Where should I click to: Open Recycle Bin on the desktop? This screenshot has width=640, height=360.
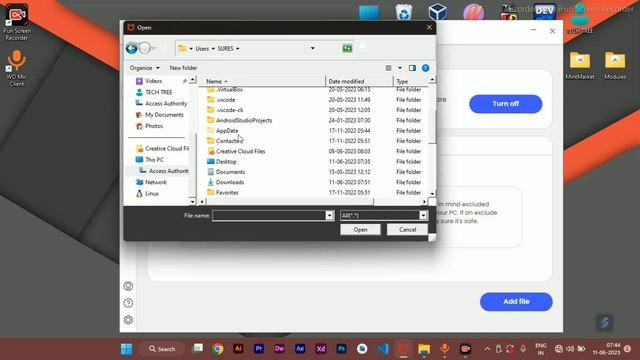coord(403,12)
